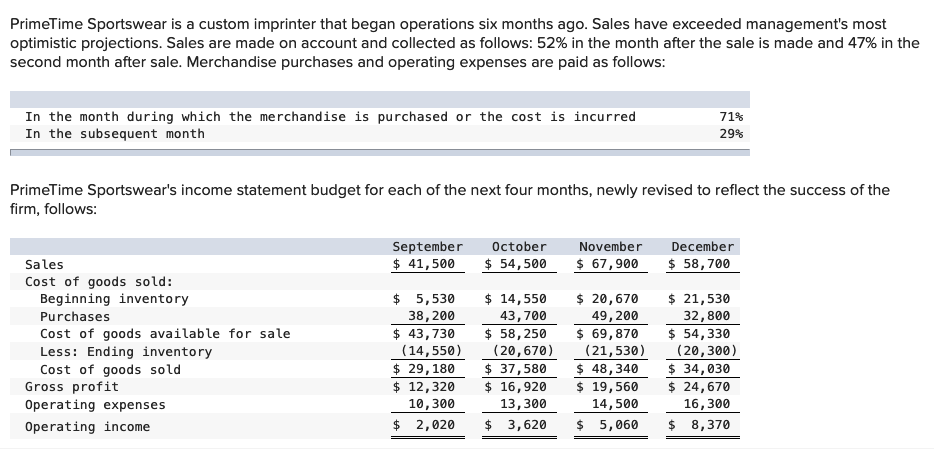
Task: Click November purchases 49,200
Action: tap(615, 316)
